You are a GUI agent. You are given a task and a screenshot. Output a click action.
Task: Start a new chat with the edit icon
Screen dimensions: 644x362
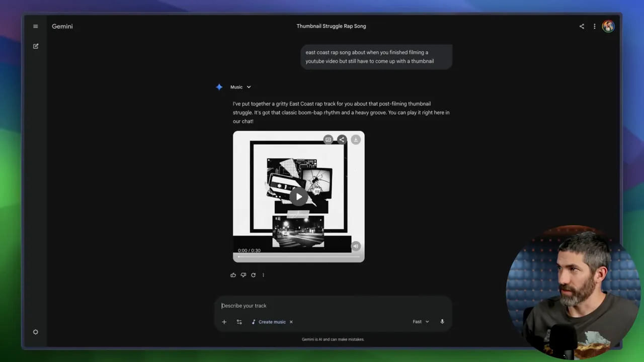36,46
